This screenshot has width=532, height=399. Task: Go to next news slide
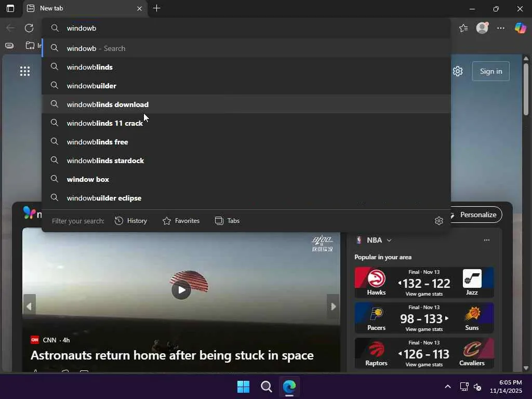point(333,307)
